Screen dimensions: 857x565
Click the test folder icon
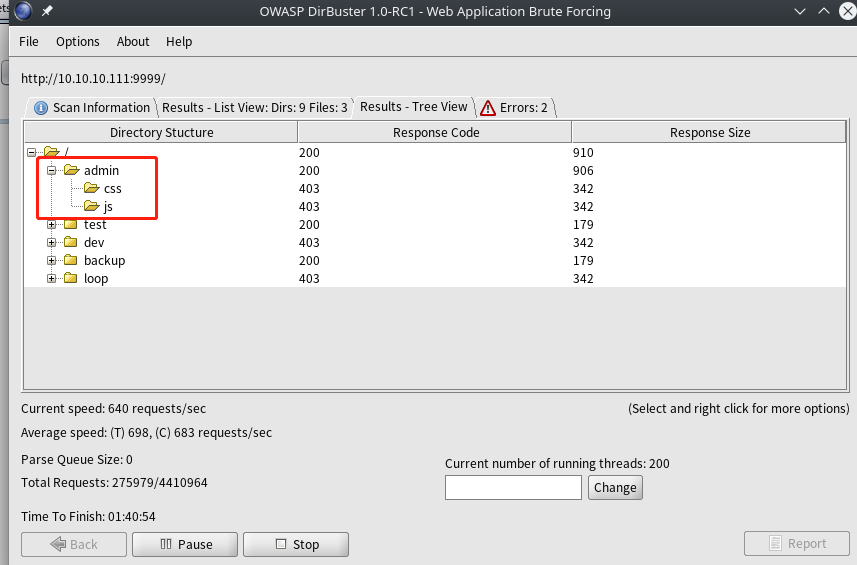pyautogui.click(x=71, y=224)
